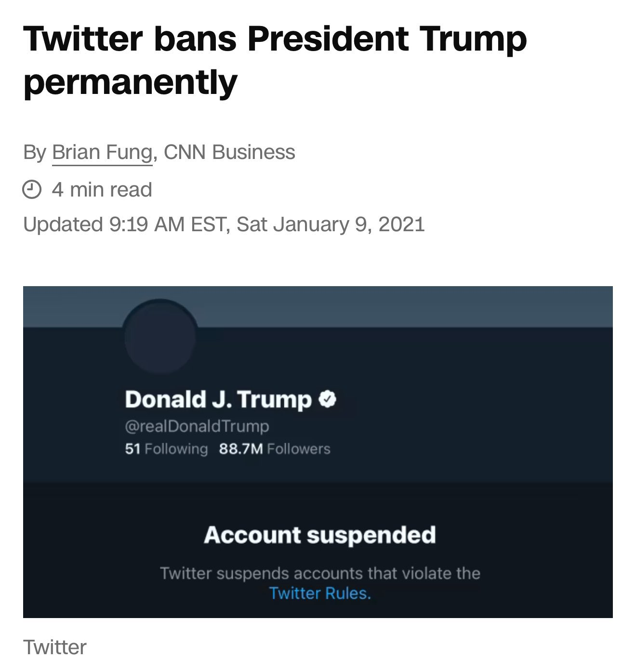The height and width of the screenshot is (672, 636).
Task: Open the 88.7M Followers count
Action: (x=274, y=449)
